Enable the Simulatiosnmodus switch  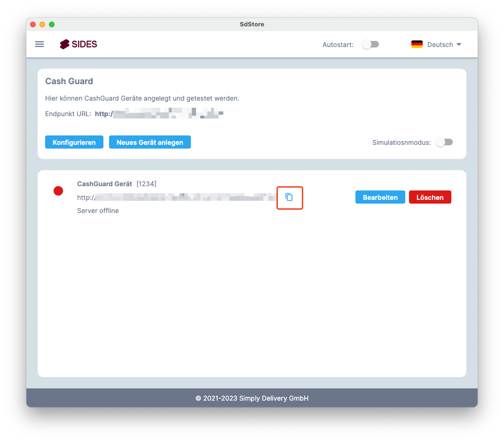[444, 142]
